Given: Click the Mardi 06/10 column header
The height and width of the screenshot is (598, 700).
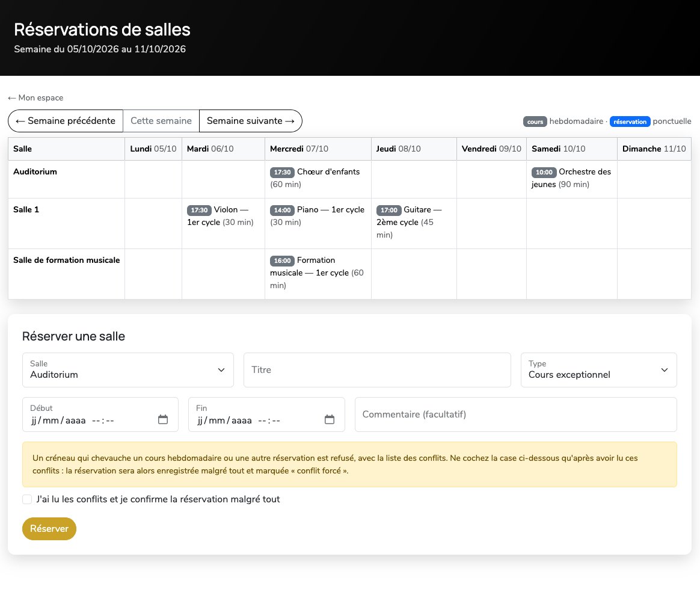Looking at the screenshot, I should 223,149.
